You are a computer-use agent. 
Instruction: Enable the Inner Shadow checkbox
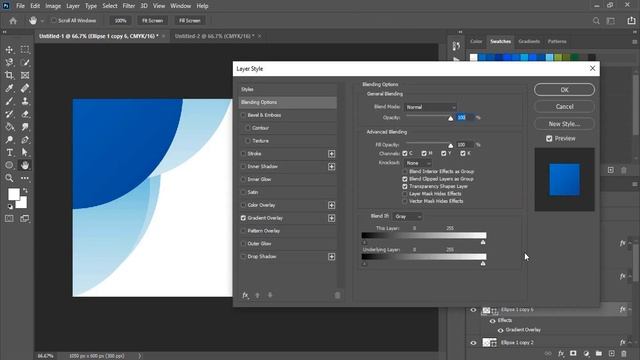[243, 167]
